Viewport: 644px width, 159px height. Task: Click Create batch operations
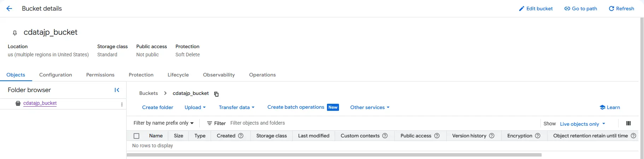(x=296, y=107)
